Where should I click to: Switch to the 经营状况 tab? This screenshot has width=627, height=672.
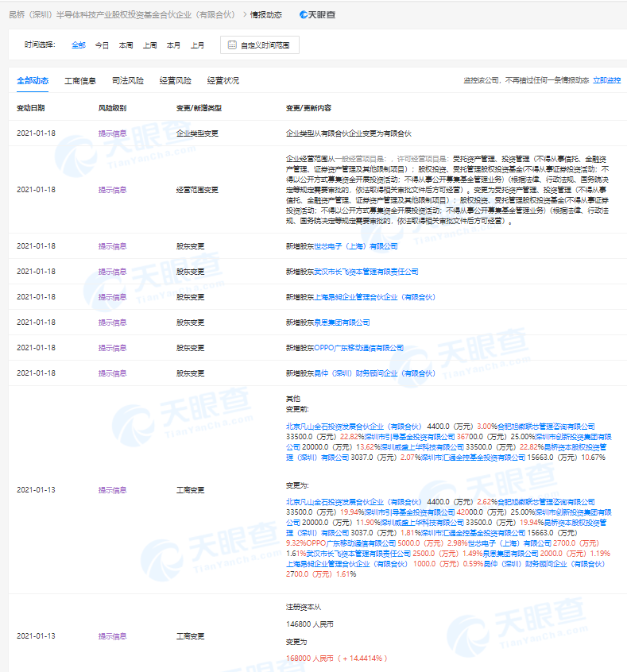223,80
